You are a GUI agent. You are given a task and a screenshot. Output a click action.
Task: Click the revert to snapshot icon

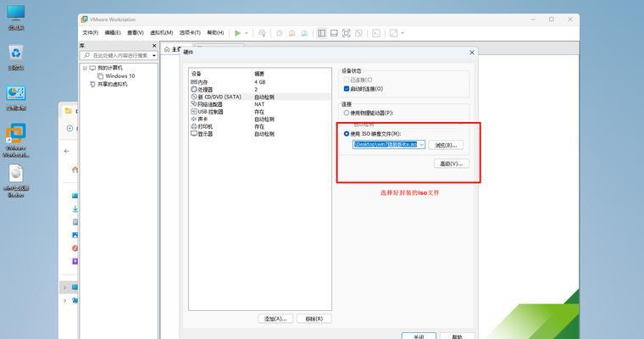point(292,33)
